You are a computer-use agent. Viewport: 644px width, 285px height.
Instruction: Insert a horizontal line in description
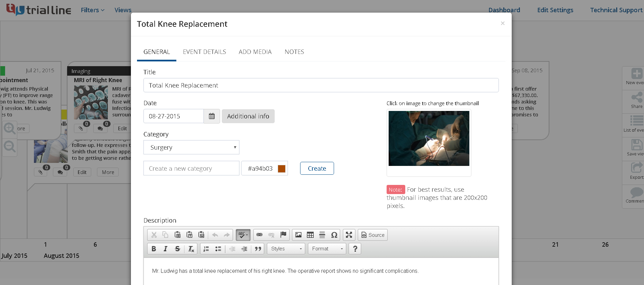click(322, 235)
